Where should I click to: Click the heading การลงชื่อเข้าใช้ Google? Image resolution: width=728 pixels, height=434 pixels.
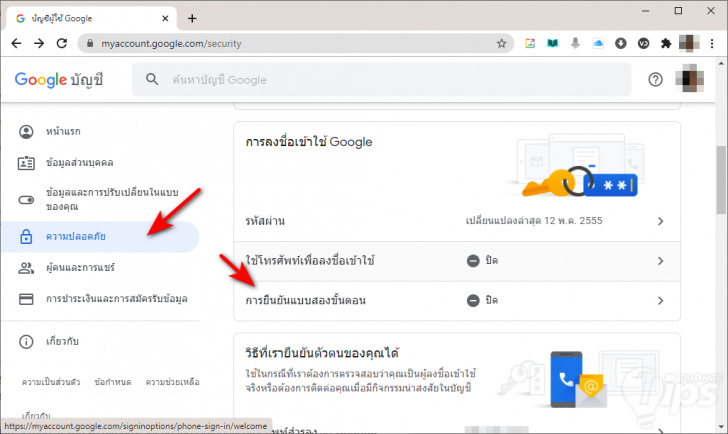[309, 142]
